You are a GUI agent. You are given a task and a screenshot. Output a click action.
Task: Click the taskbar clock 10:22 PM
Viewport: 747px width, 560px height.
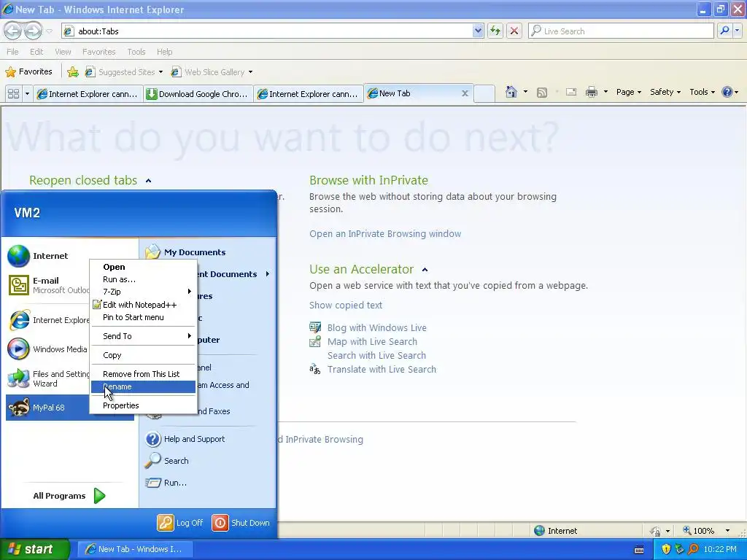pyautogui.click(x=720, y=549)
